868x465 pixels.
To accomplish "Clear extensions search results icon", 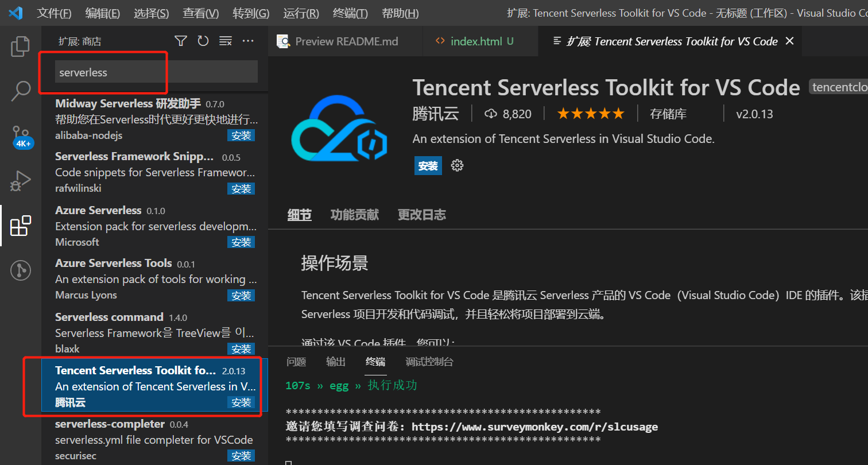I will point(226,41).
